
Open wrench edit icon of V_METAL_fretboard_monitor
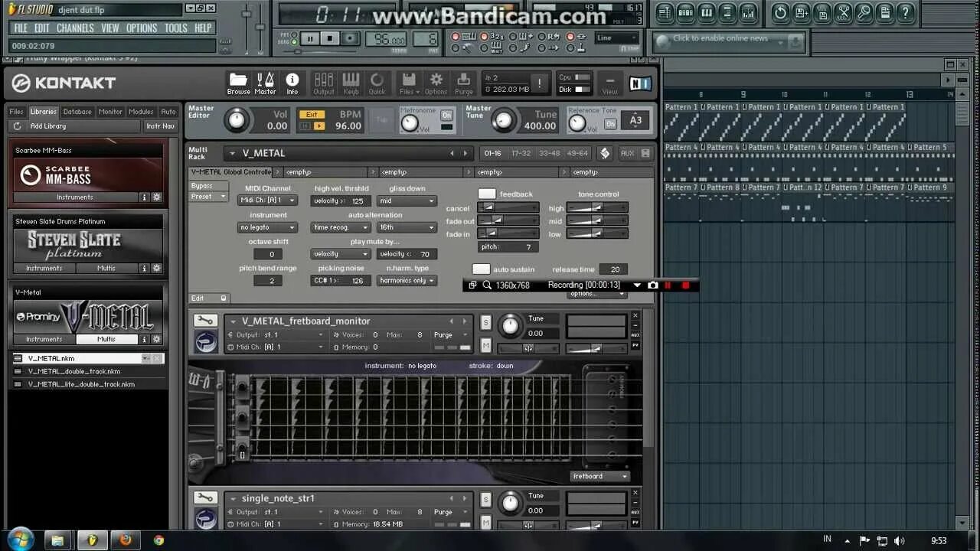pyautogui.click(x=205, y=321)
